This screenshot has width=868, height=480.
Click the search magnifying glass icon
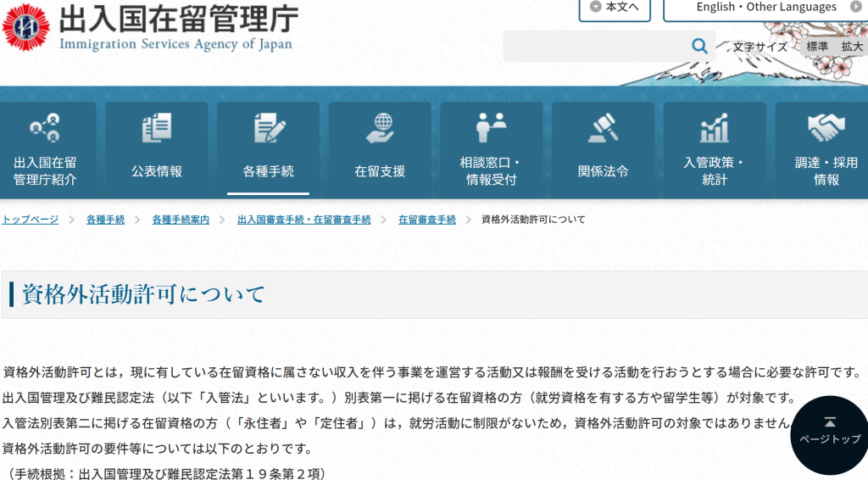(699, 46)
